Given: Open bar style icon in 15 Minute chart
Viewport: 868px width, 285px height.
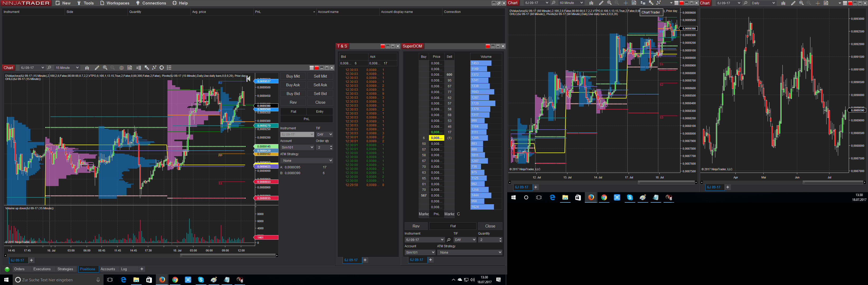Looking at the screenshot, I should pos(87,68).
